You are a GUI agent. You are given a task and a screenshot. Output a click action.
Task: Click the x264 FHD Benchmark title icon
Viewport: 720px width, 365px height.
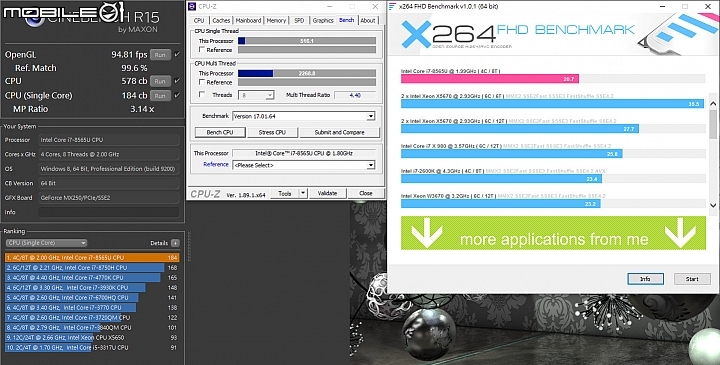tap(393, 6)
